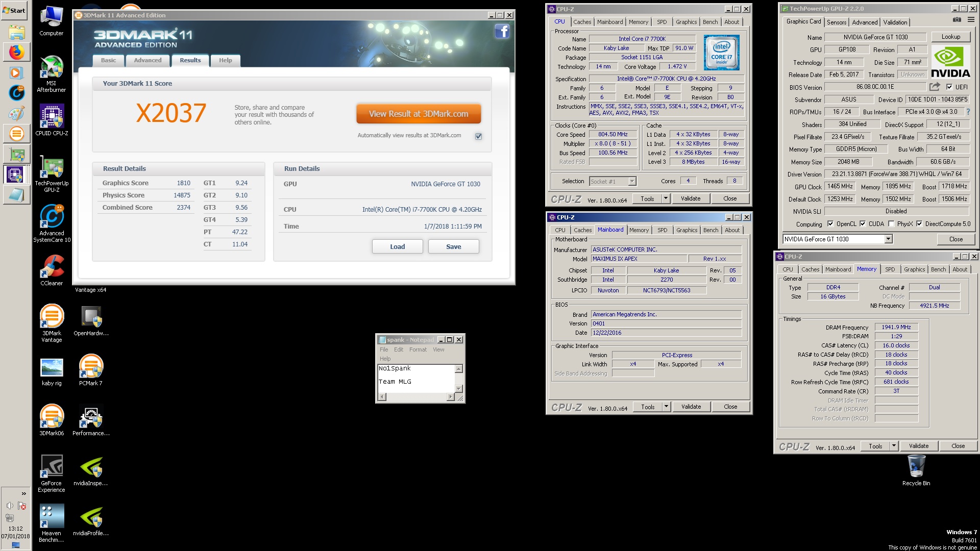The height and width of the screenshot is (551, 980).
Task: Open the 3DMark Vantage desktop shortcut
Action: pos(52,323)
